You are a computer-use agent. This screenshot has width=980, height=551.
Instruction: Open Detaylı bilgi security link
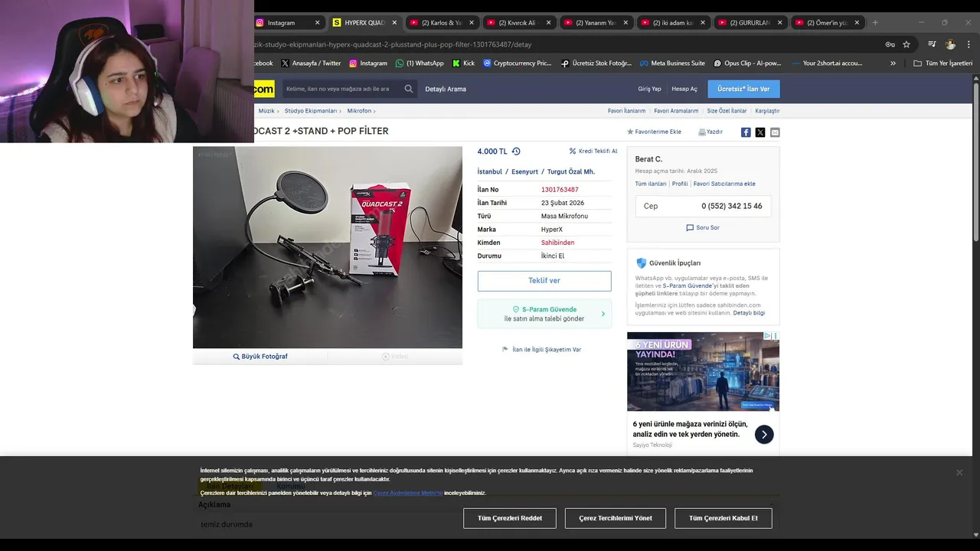coord(749,313)
